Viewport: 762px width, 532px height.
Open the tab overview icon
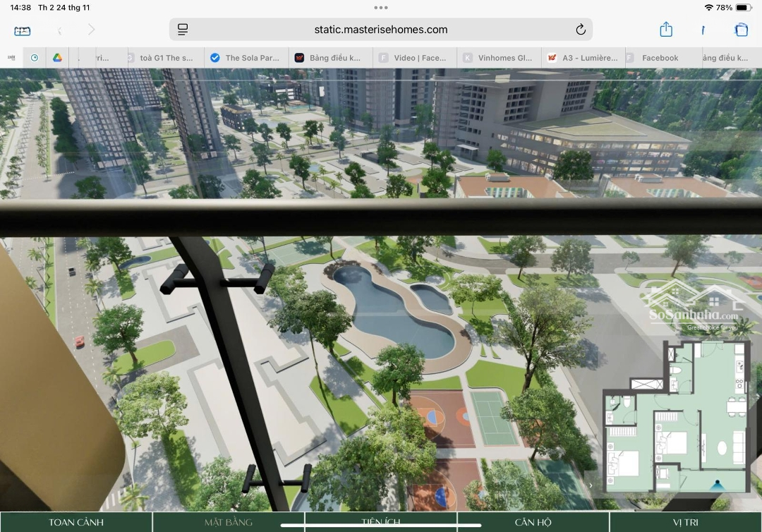[x=741, y=30]
